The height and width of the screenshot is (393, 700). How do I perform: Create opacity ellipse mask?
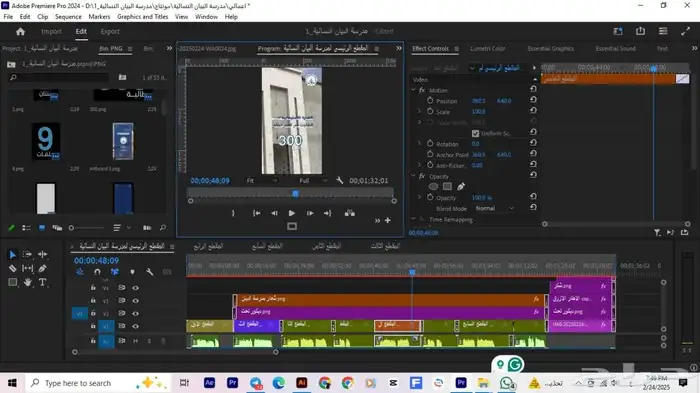click(x=433, y=187)
